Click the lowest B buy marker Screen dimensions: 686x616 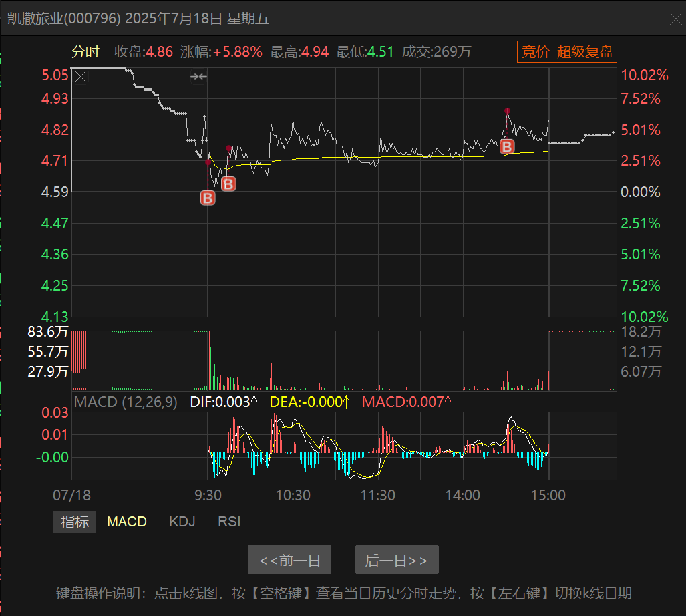(x=208, y=198)
